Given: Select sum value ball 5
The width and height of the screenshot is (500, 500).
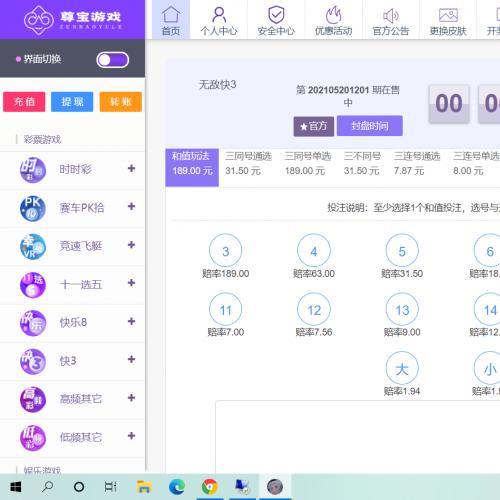Looking at the screenshot, I should point(402,251).
